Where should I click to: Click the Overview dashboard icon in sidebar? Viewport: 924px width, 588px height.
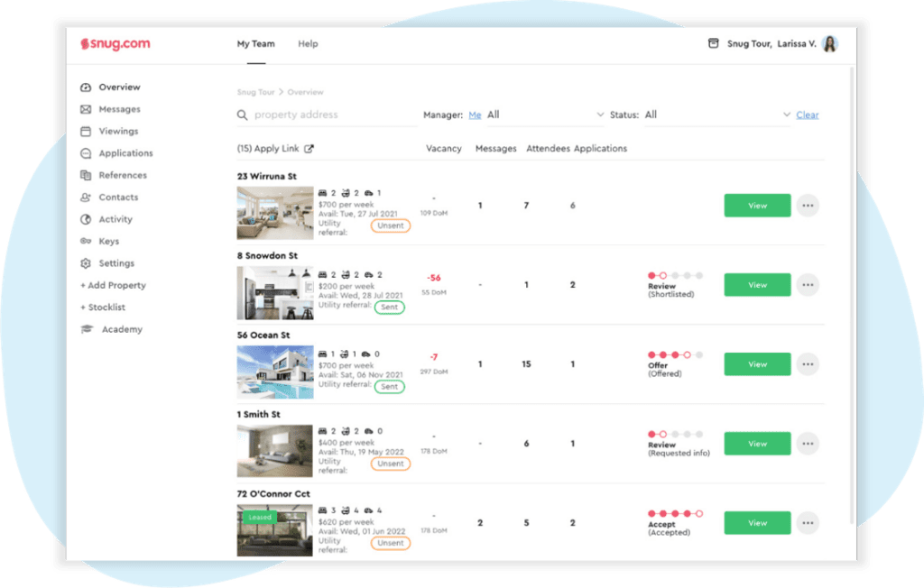[x=86, y=87]
